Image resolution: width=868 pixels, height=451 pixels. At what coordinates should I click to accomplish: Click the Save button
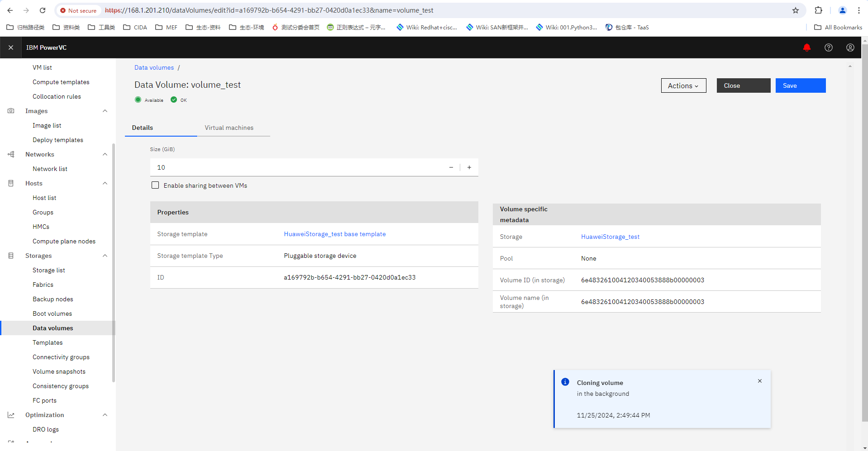(800, 85)
